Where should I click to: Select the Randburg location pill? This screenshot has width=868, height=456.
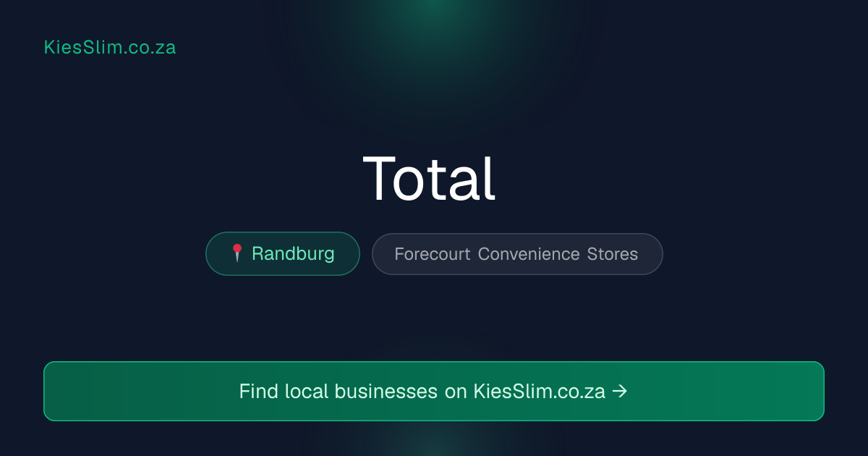click(x=283, y=253)
